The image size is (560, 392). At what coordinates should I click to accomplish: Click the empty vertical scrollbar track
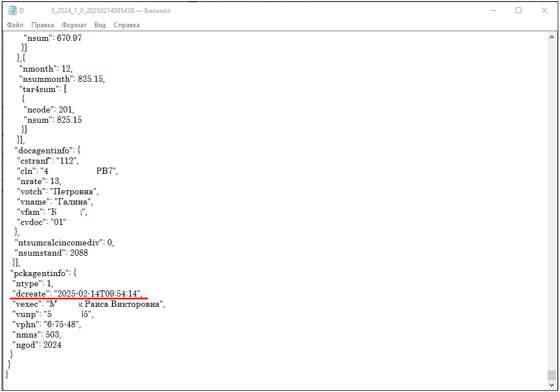[x=551, y=199]
